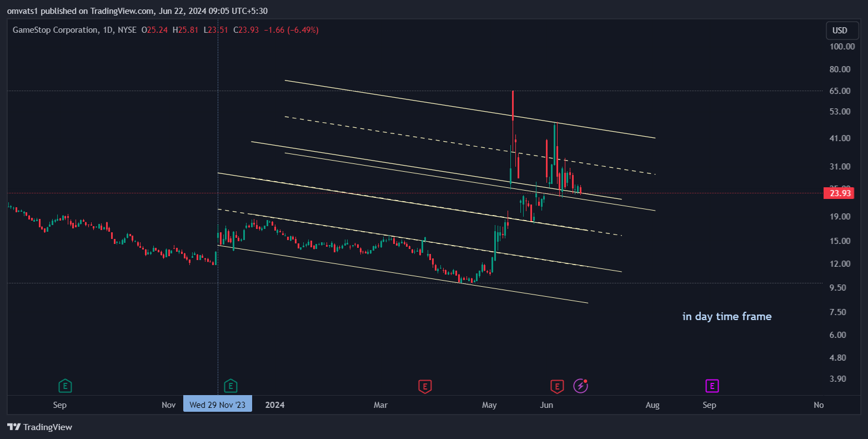
Task: Click the red earnings icon near June
Action: pos(557,386)
